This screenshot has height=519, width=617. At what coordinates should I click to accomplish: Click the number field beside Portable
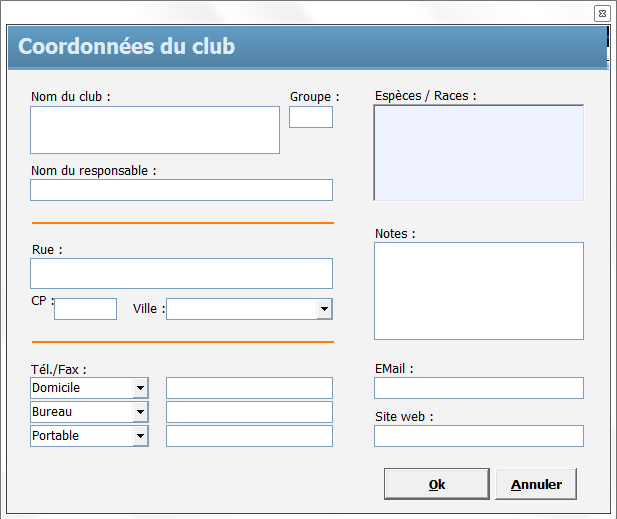(x=249, y=436)
